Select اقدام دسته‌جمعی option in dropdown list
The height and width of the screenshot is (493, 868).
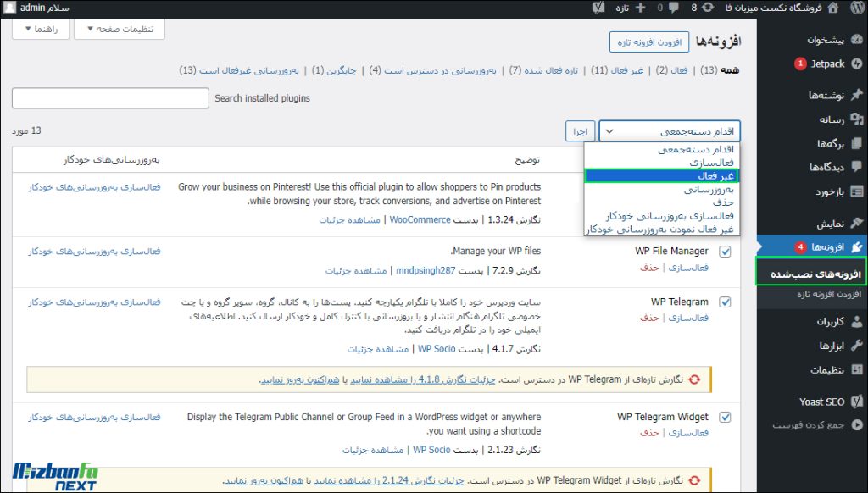(x=662, y=149)
